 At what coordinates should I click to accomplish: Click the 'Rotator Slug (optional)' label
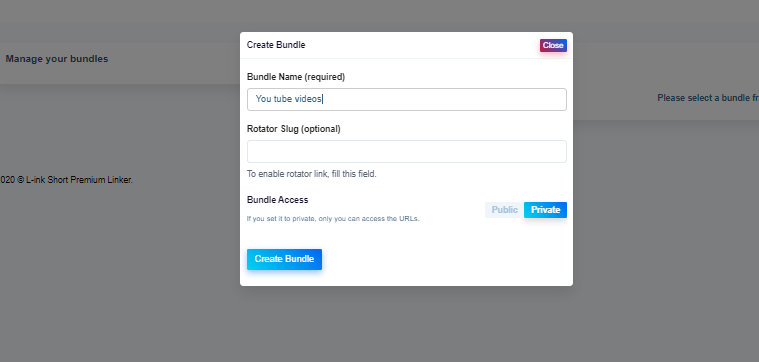pyautogui.click(x=294, y=129)
